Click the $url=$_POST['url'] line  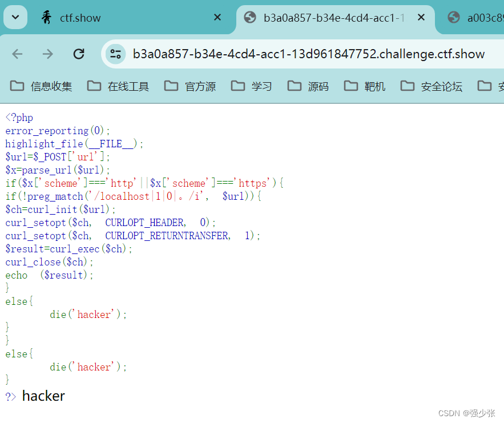(x=58, y=157)
